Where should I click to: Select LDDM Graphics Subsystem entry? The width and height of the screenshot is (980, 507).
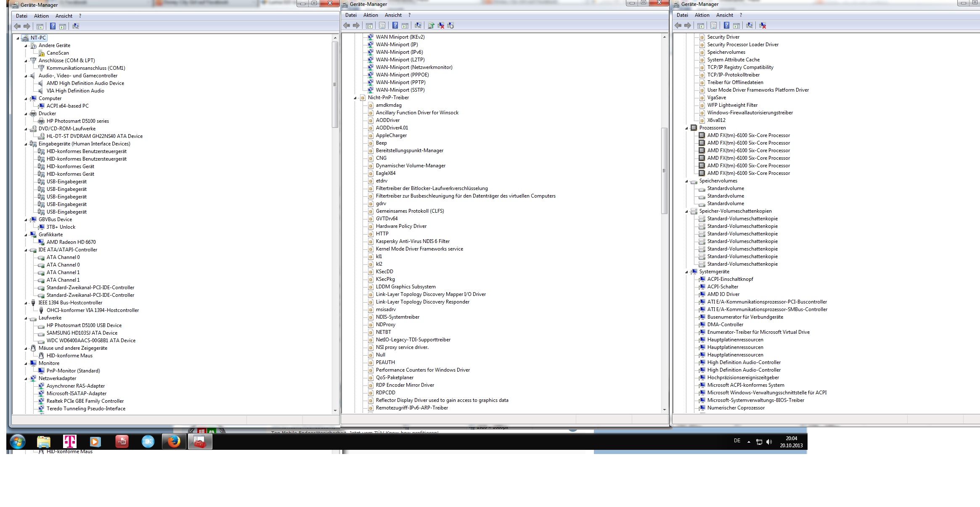coord(405,287)
